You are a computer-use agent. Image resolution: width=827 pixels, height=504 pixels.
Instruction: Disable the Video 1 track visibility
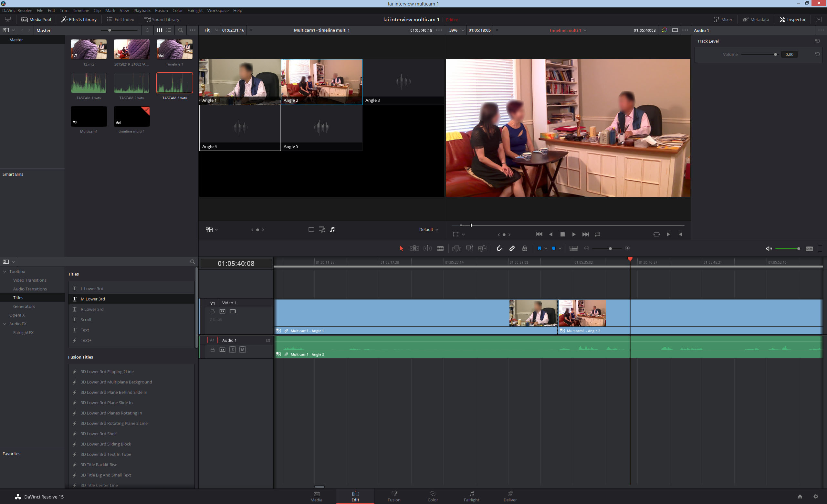(x=233, y=311)
